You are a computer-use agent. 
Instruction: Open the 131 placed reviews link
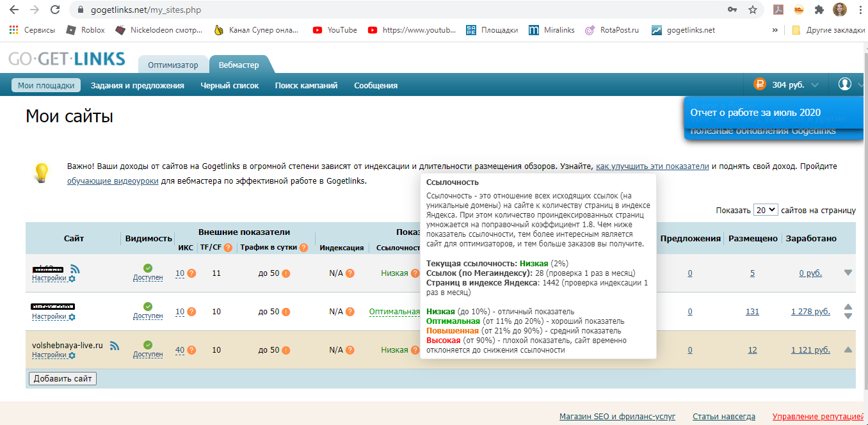point(752,312)
